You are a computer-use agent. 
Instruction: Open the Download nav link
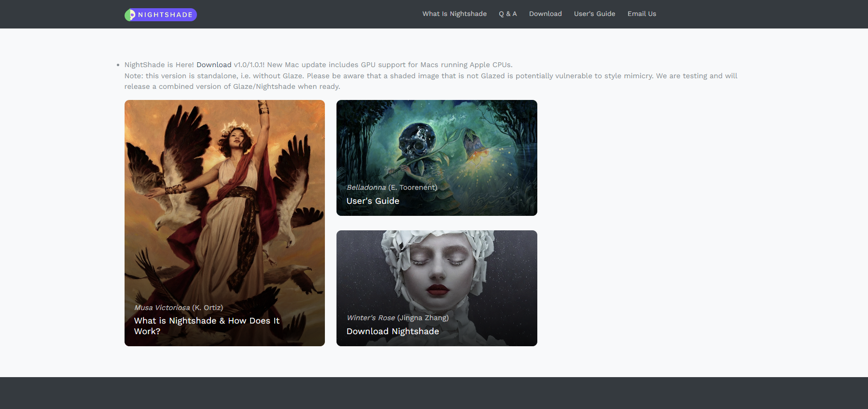tap(546, 14)
